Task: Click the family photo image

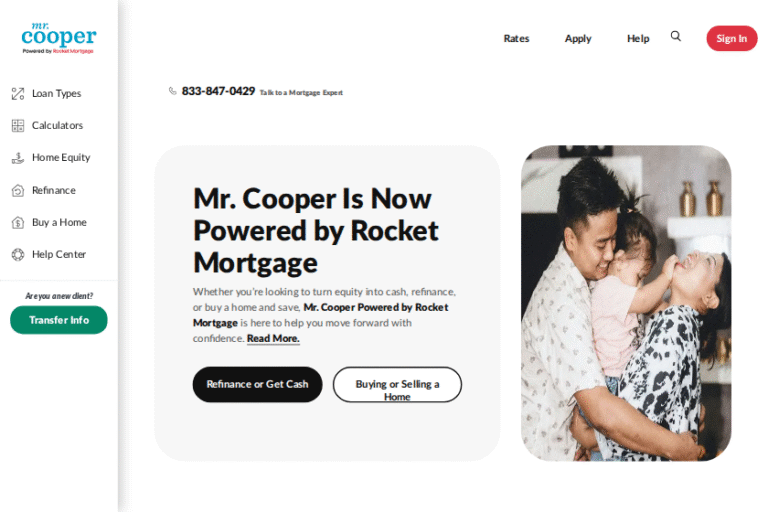Action: point(626,303)
